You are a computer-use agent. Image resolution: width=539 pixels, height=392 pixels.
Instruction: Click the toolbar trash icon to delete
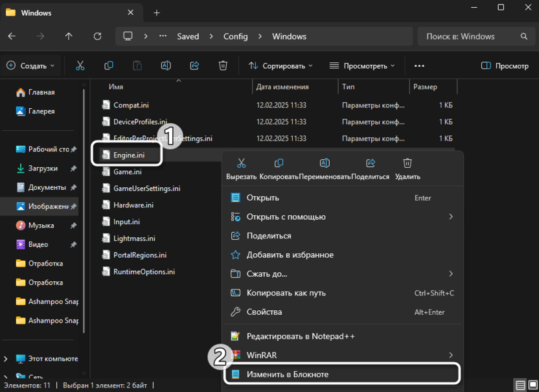pyautogui.click(x=223, y=65)
